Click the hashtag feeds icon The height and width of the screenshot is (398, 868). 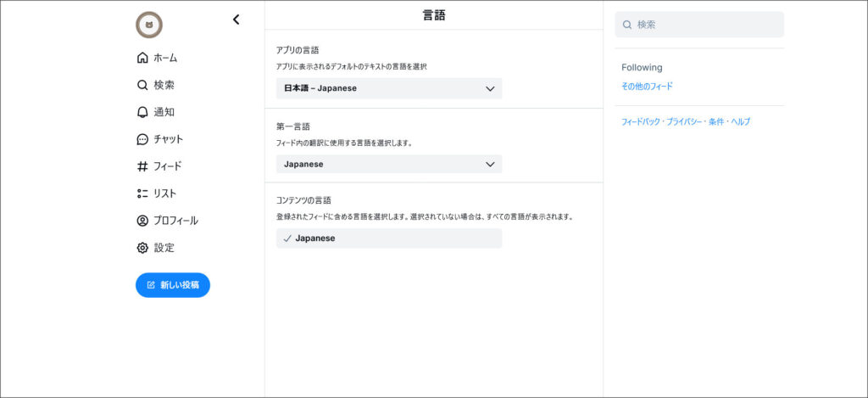tap(142, 166)
